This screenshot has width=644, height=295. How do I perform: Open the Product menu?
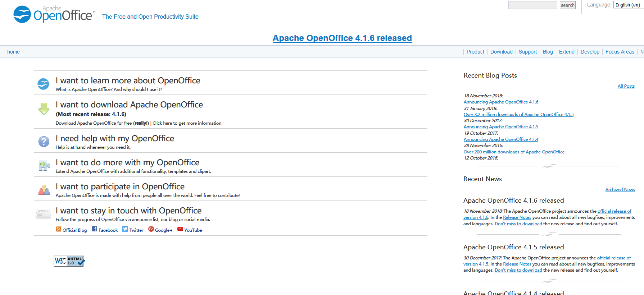(x=475, y=52)
